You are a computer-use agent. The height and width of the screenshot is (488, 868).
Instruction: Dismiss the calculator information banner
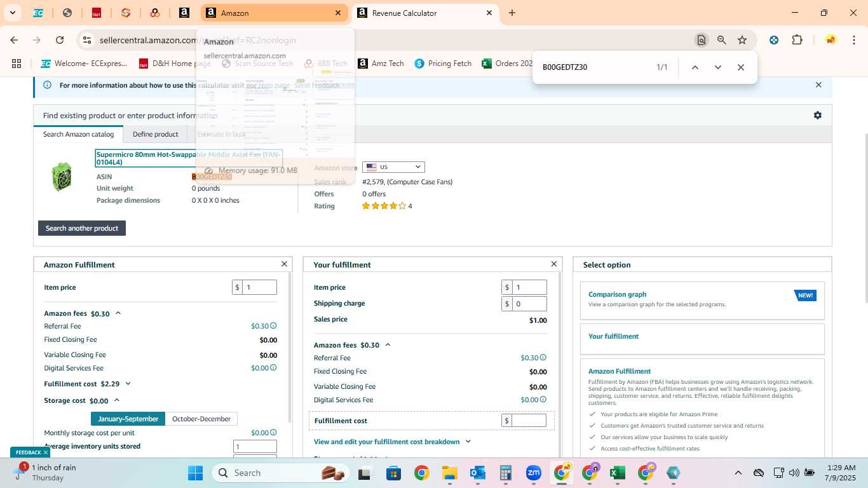(x=818, y=85)
